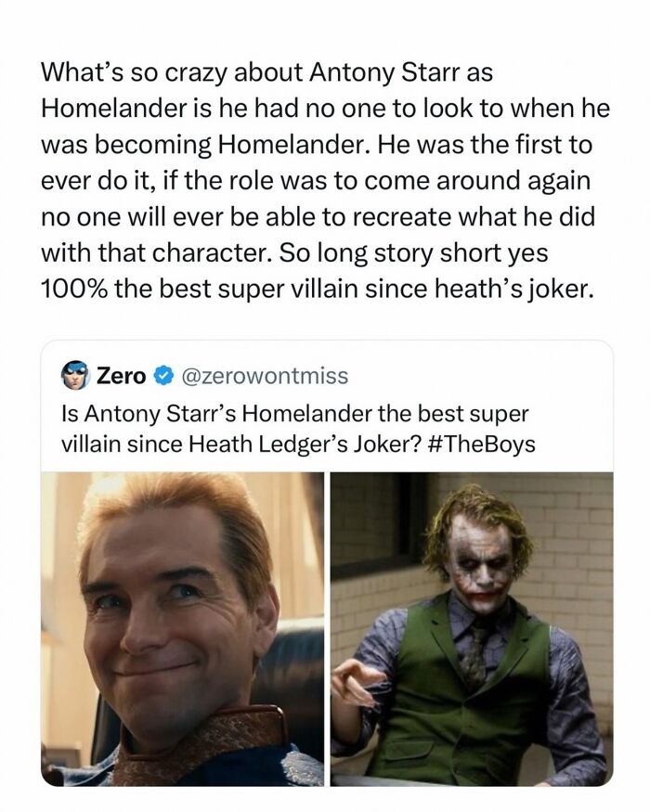Visit the @zerowontmiss handle
The image size is (650, 812).
pyautogui.click(x=265, y=376)
